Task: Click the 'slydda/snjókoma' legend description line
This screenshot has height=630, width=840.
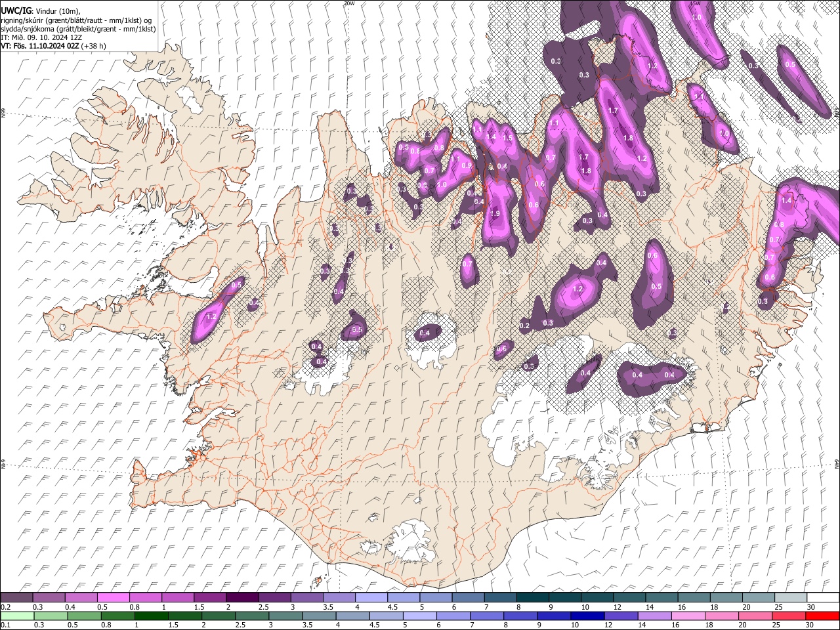Action: pyautogui.click(x=78, y=29)
